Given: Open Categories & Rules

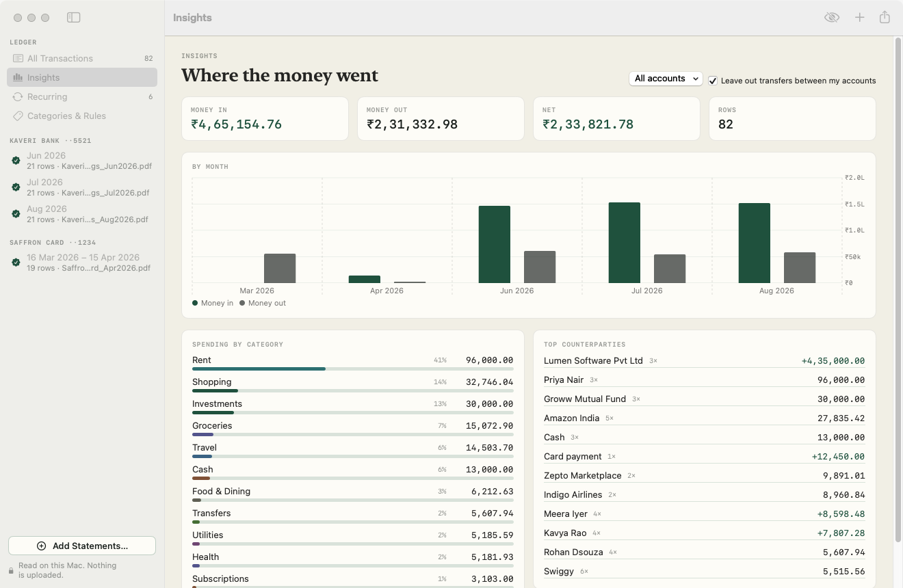Looking at the screenshot, I should 82,116.
